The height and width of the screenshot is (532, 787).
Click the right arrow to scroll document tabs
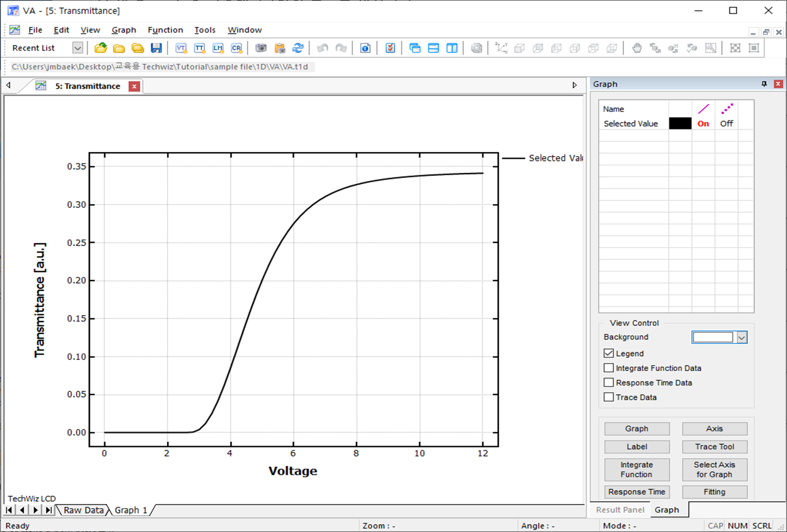575,85
